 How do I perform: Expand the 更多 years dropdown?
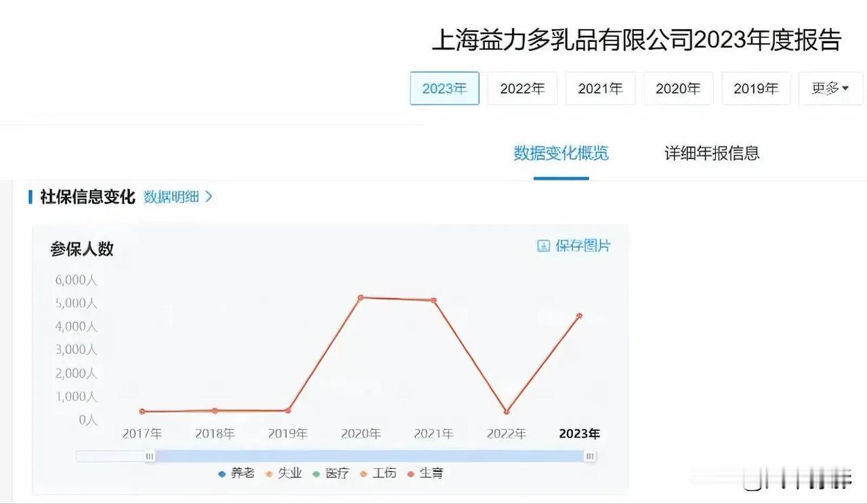[830, 89]
